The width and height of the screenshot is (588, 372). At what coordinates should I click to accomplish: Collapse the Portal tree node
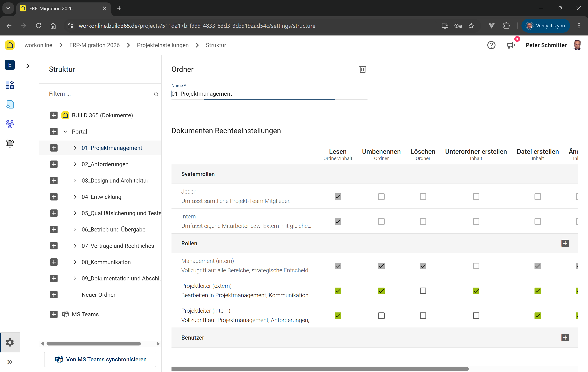click(65, 132)
